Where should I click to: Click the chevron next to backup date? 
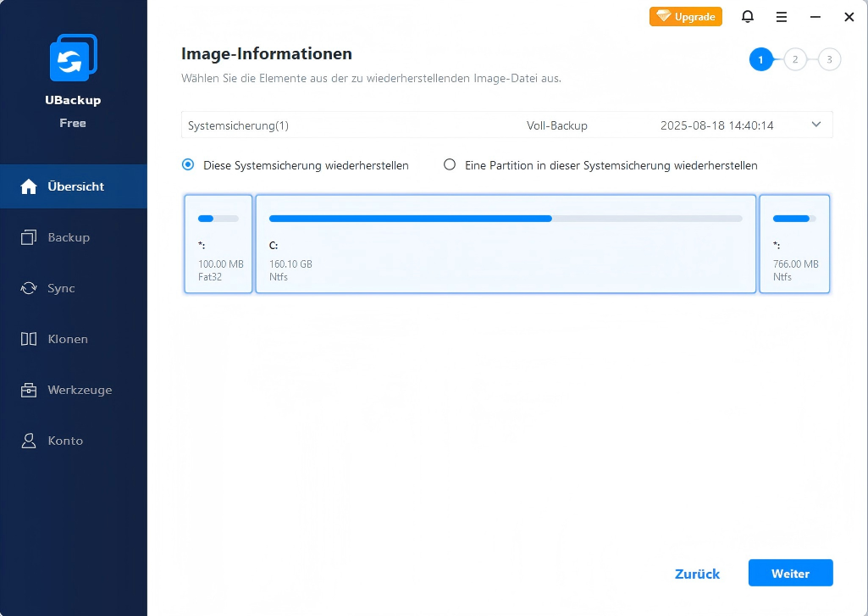pos(815,125)
